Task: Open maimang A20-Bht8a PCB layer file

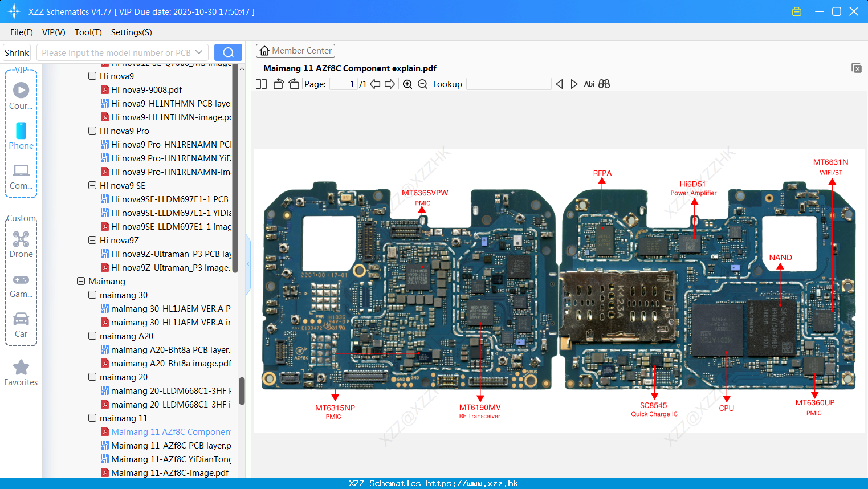Action: [166, 349]
